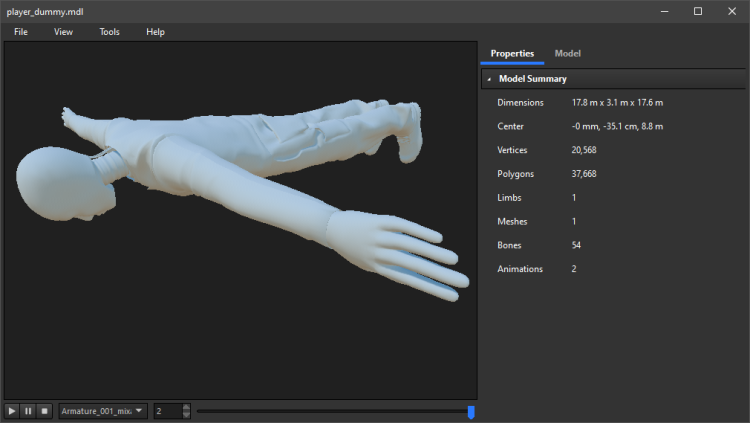Image resolution: width=750 pixels, height=423 pixels.
Task: Pause the animation playback
Action: 28,411
